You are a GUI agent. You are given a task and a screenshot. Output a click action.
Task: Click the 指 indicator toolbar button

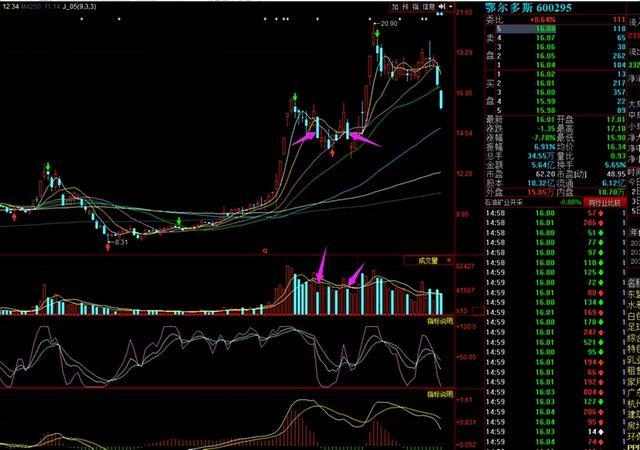pyautogui.click(x=416, y=7)
